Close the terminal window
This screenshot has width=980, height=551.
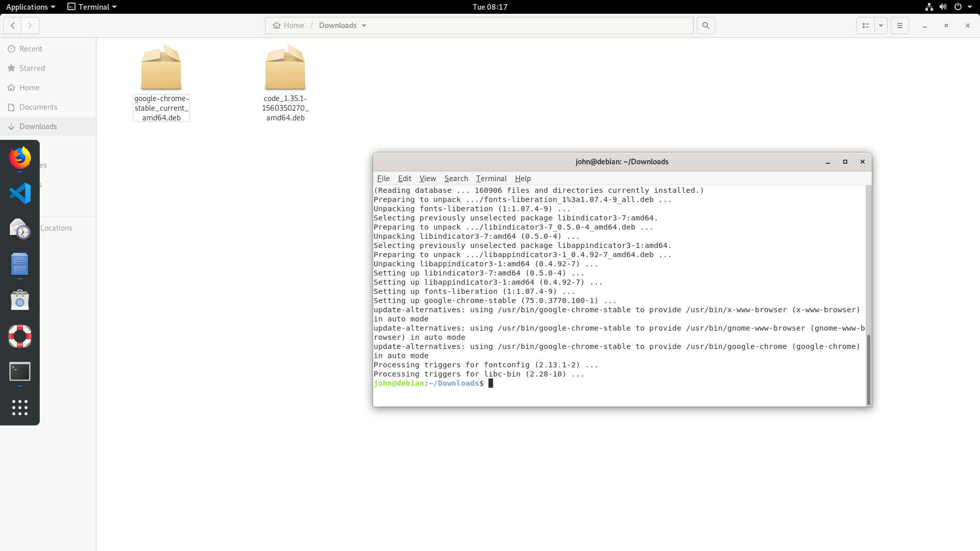pyautogui.click(x=863, y=162)
